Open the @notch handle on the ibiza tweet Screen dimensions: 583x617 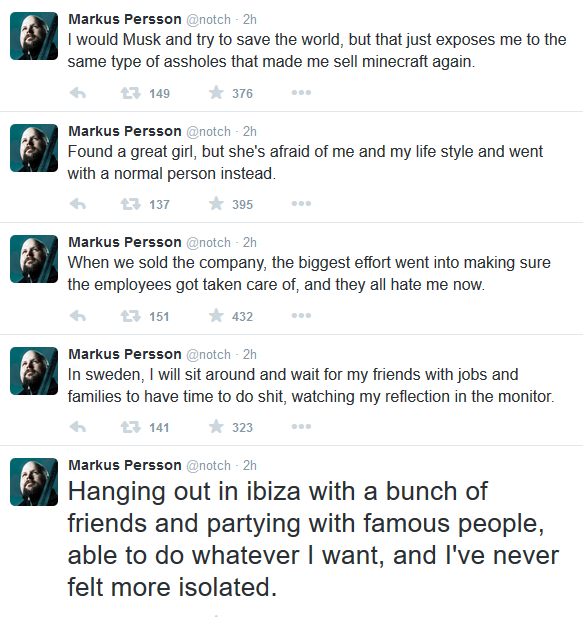(208, 466)
